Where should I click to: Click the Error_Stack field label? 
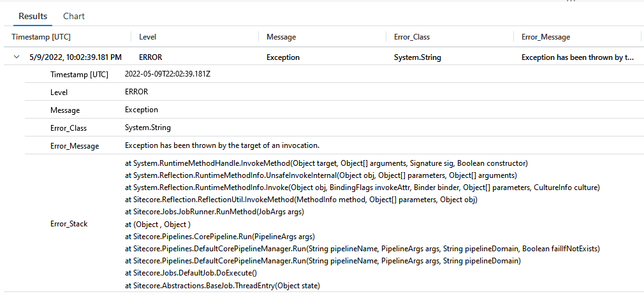coord(70,224)
